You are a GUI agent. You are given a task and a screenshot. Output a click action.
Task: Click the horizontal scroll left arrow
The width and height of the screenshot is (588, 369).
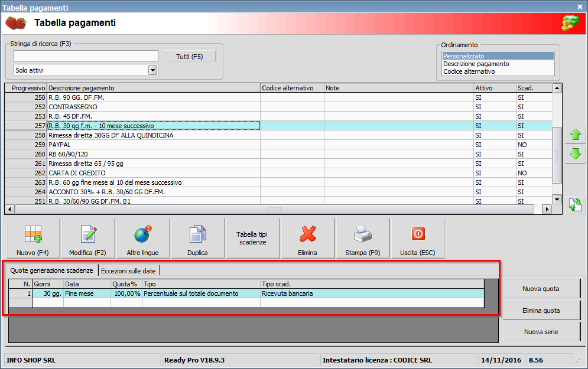point(9,210)
